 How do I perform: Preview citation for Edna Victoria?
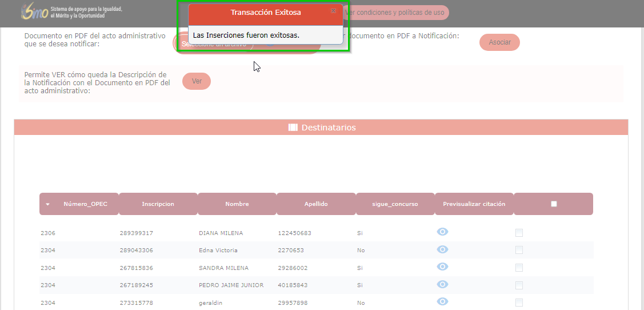tap(442, 249)
